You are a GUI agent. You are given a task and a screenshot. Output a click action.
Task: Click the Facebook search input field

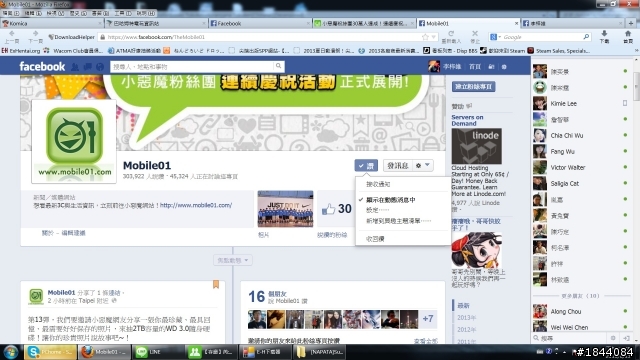[192, 66]
